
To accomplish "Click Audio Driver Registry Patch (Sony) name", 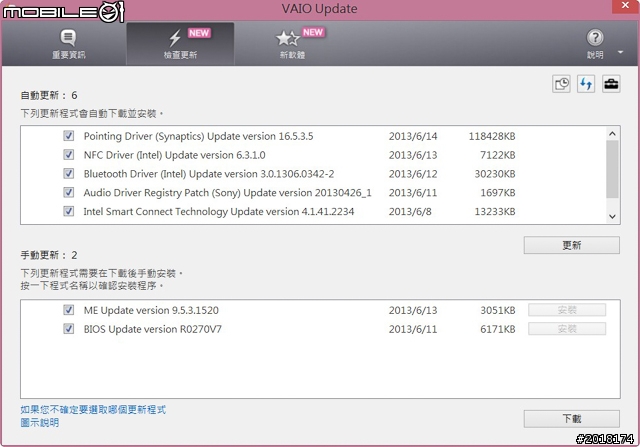I will [227, 193].
